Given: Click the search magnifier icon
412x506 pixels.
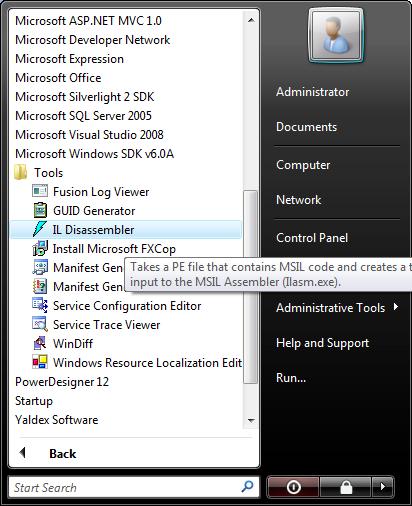Looking at the screenshot, I should click(247, 487).
